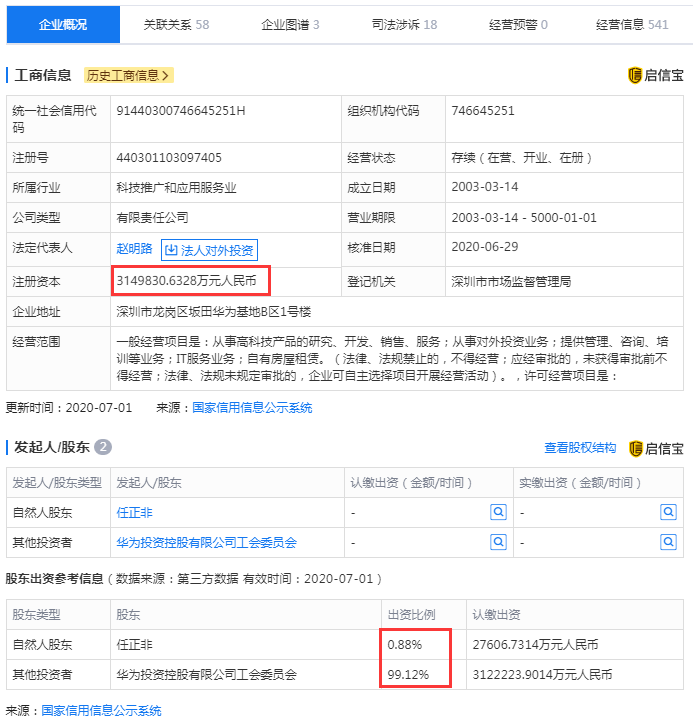
Task: Go to the 经营预警 tab
Action: click(x=518, y=24)
